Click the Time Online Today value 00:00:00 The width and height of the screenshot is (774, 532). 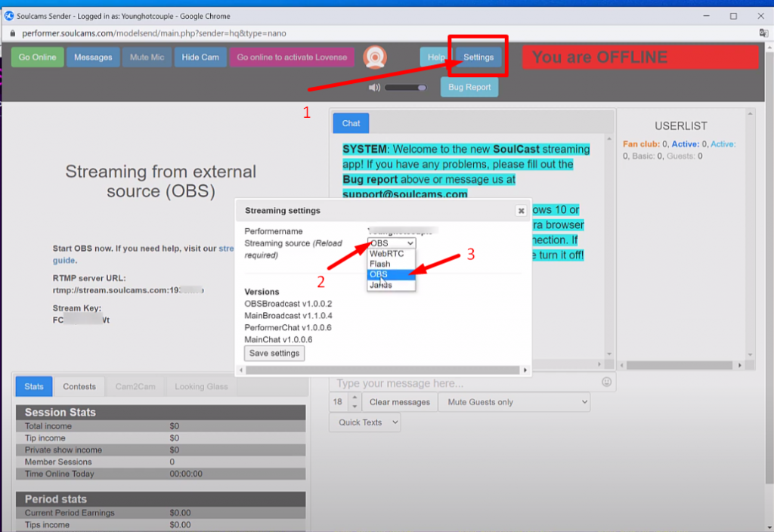(186, 474)
